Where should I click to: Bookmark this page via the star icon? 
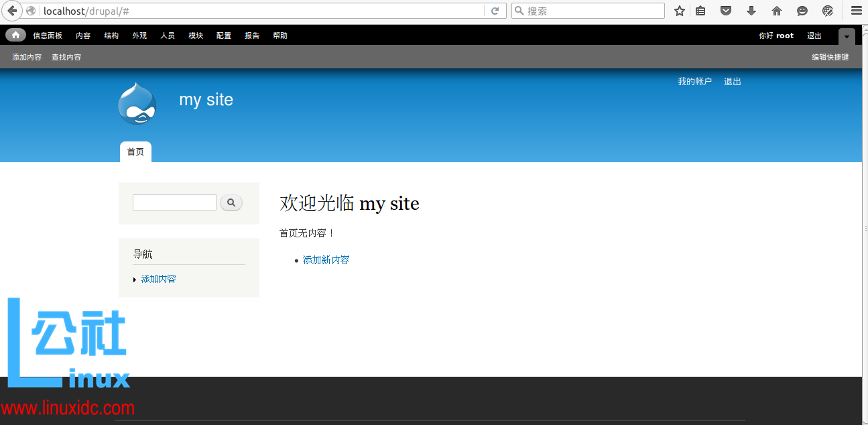click(679, 11)
